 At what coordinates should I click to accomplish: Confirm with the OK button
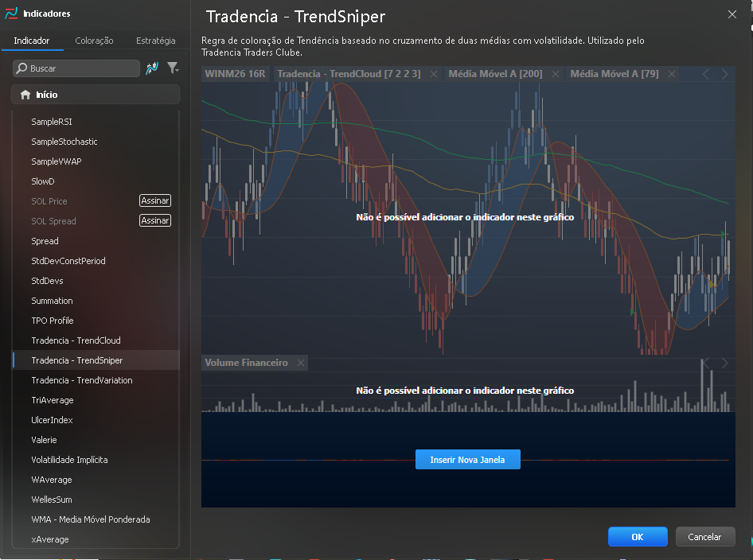(x=638, y=537)
